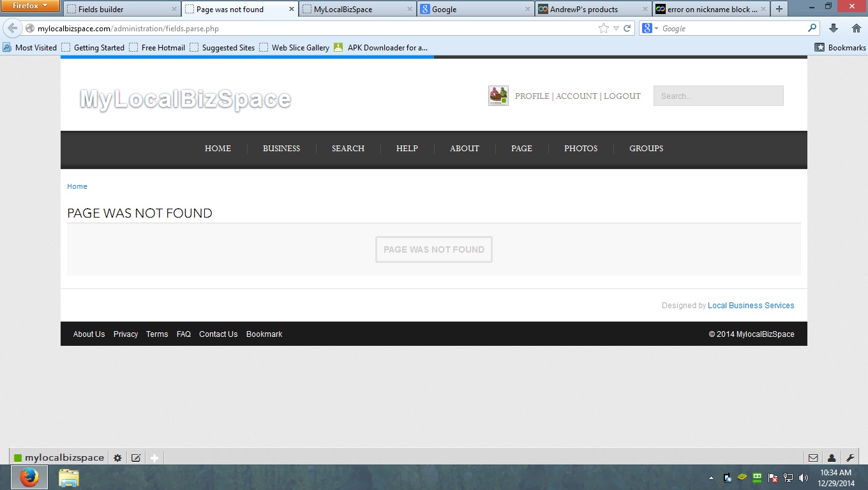The image size is (868, 490).
Task: Open the Local Business Services link
Action: pyautogui.click(x=751, y=306)
